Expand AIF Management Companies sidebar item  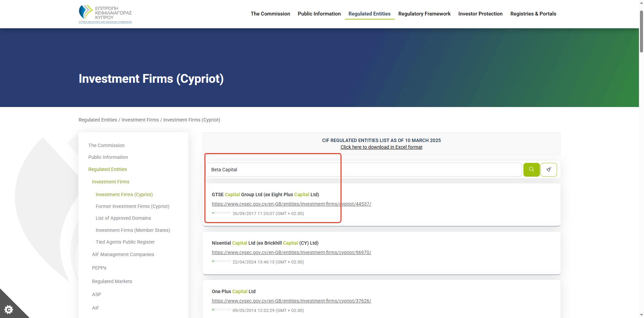(123, 254)
